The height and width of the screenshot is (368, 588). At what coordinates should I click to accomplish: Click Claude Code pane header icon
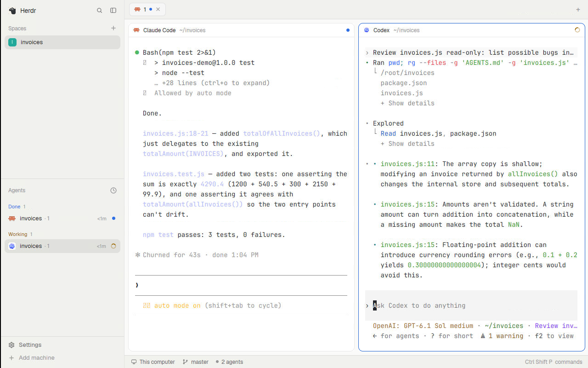tap(136, 30)
